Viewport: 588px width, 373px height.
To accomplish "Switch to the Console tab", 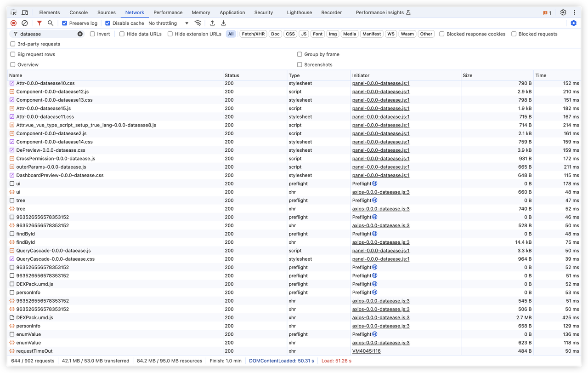I will click(79, 12).
